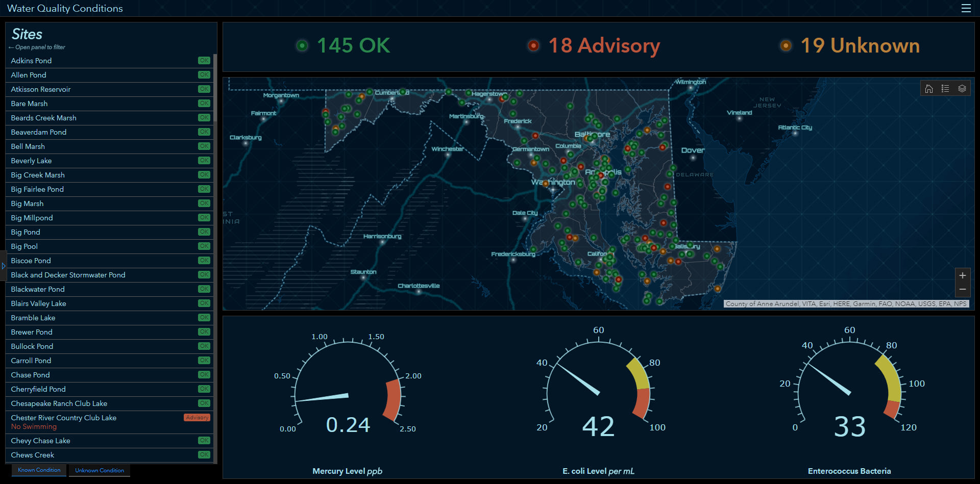Open the hamburger menu at top right
980x484 pixels.
pyautogui.click(x=966, y=8)
